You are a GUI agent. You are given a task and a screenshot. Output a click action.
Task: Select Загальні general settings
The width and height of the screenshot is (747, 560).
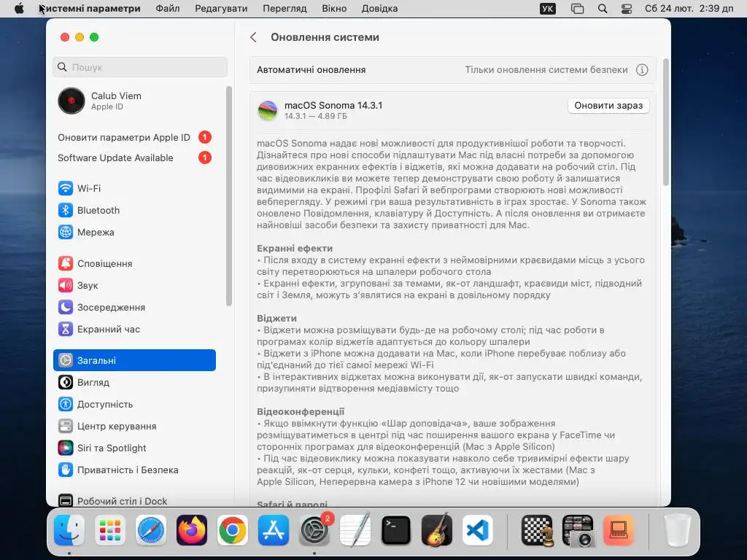pos(134,360)
